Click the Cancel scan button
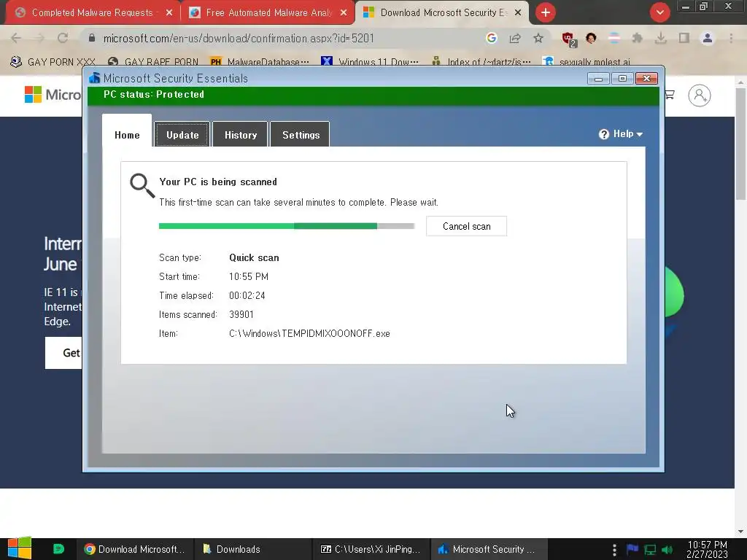The image size is (747, 560). click(466, 226)
